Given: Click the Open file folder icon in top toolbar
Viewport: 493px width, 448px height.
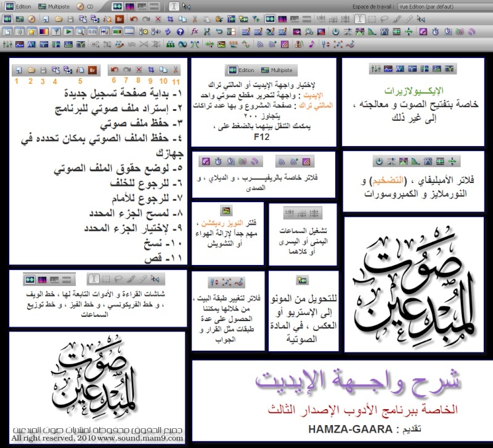Looking at the screenshot, I should (x=58, y=19).
